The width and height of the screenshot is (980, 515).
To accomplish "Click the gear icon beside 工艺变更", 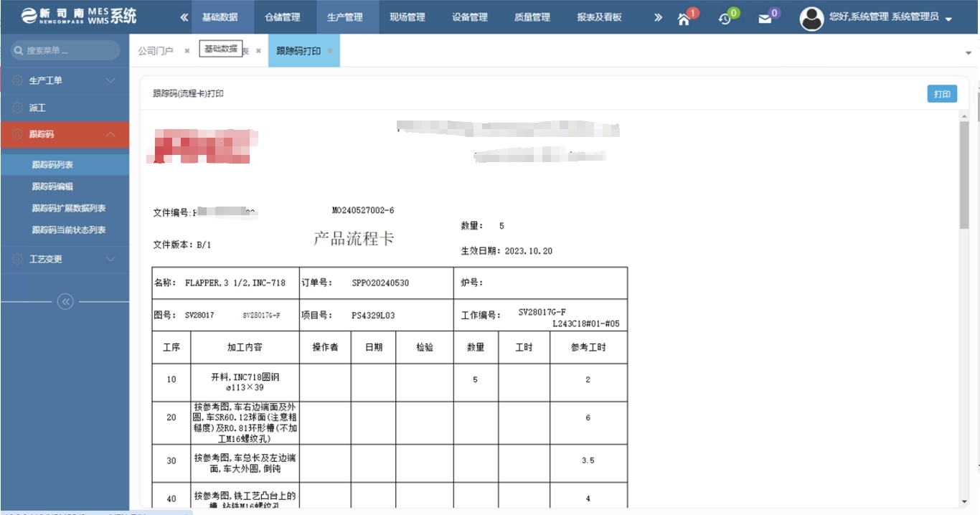I will pos(18,259).
